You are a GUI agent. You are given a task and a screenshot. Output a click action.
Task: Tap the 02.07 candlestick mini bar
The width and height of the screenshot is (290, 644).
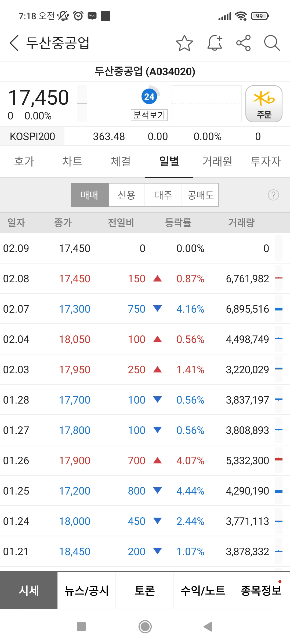pos(279,309)
